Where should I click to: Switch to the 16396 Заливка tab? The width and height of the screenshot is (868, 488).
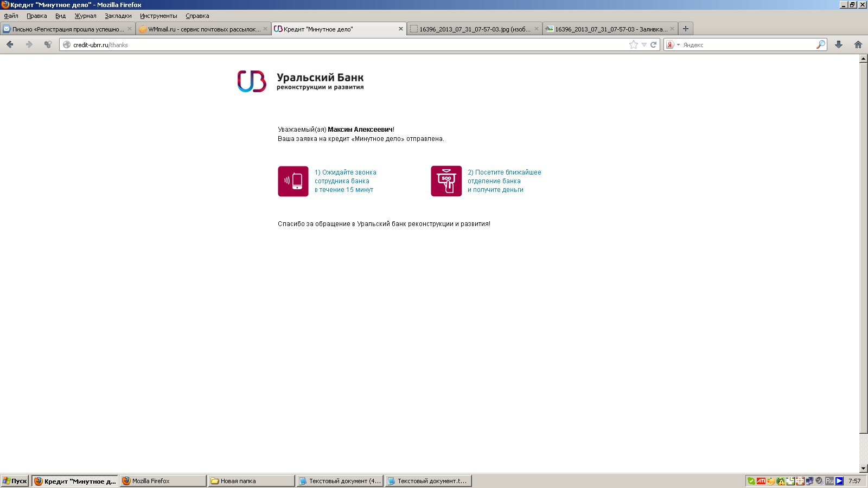(610, 29)
